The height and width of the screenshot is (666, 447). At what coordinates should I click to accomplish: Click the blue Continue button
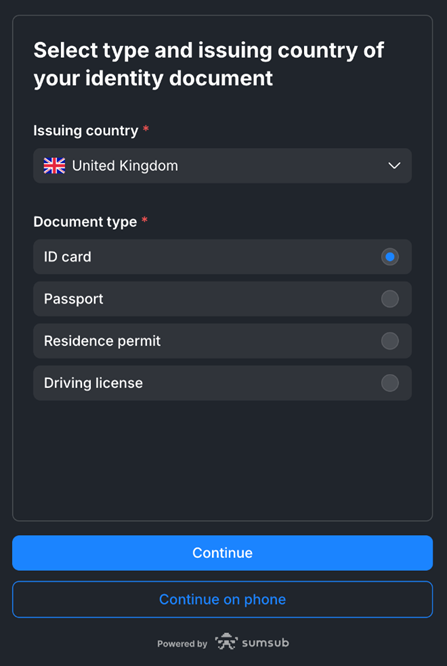(222, 553)
